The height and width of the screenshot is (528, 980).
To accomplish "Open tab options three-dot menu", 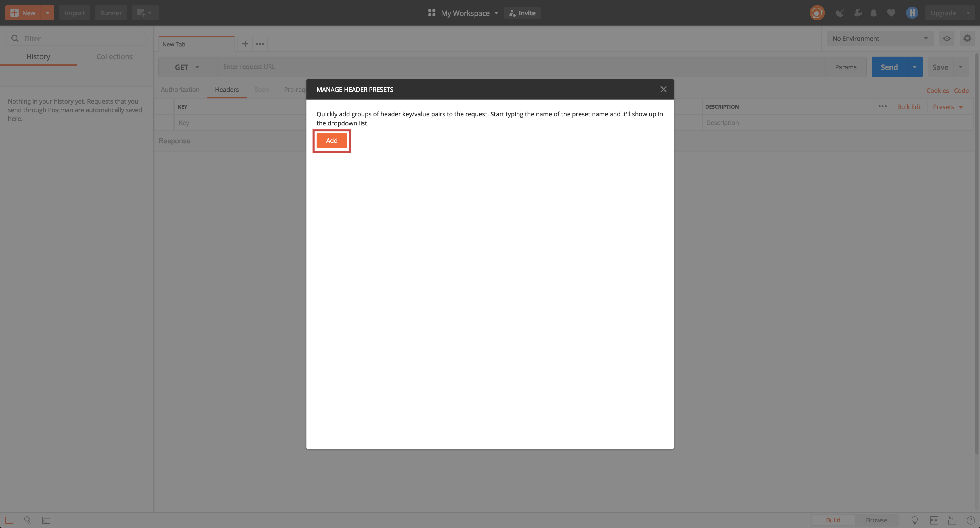I will [x=260, y=44].
